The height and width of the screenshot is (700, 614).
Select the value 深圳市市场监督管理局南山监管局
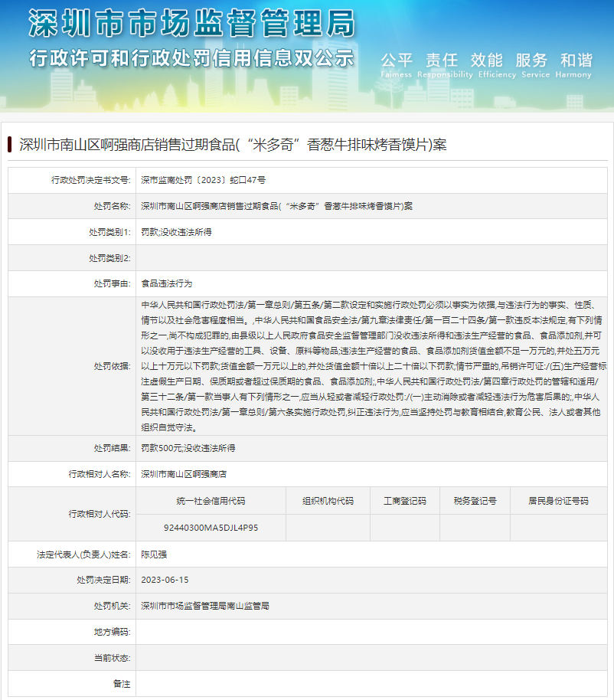click(x=205, y=606)
